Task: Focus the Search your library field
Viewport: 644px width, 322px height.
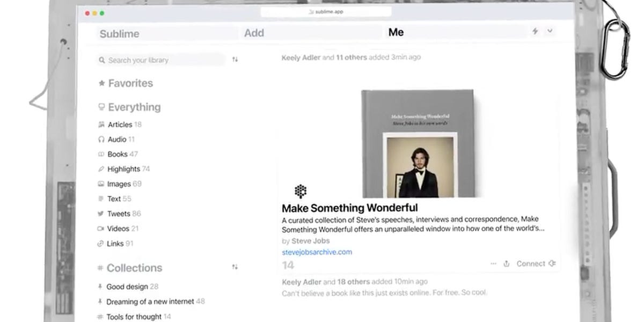Action: click(161, 60)
